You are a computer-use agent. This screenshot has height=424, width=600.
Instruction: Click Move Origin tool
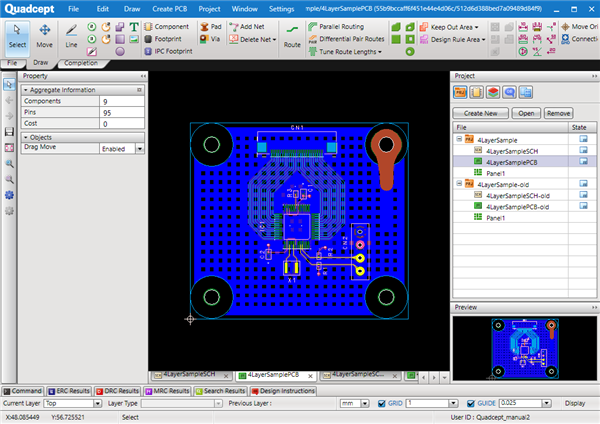click(x=579, y=27)
